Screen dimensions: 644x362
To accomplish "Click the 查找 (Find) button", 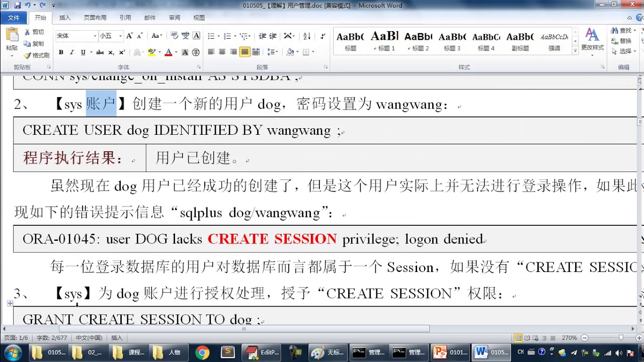I will click(624, 31).
